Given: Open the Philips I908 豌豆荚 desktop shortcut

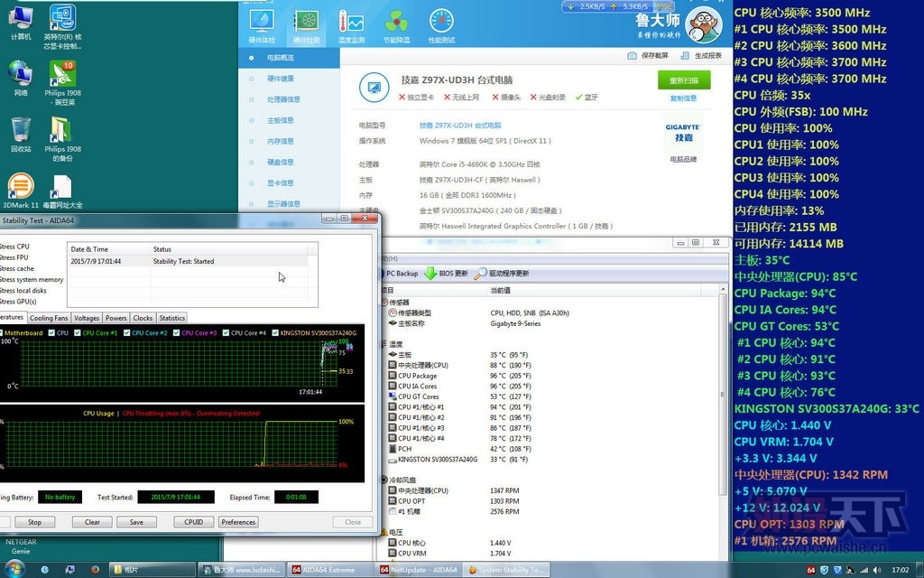Looking at the screenshot, I should coord(62,82).
